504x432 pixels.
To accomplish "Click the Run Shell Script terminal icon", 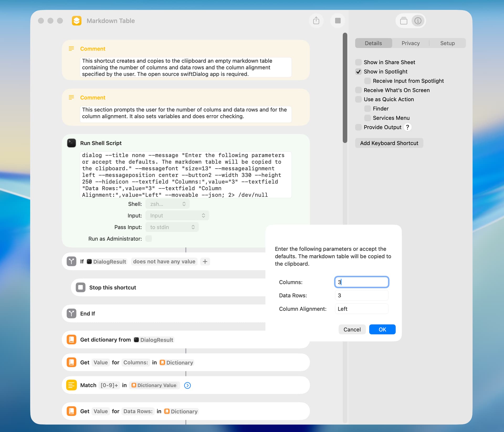I will click(x=71, y=143).
